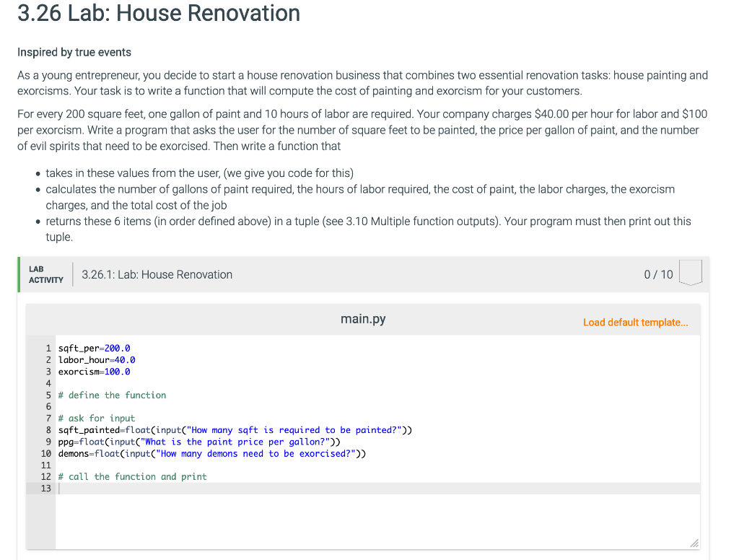Click line number 8 in the gutter
Image resolution: width=739 pixels, height=560 pixels.
[48, 429]
